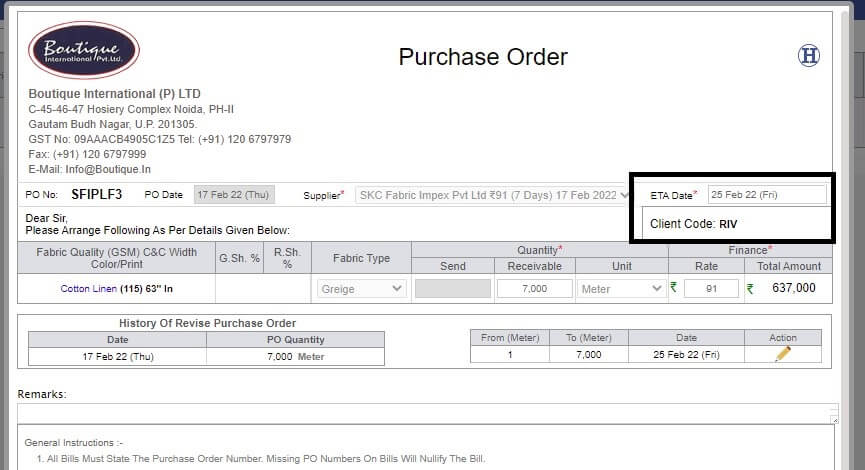Click the Total Amount value 637,000

794,287
